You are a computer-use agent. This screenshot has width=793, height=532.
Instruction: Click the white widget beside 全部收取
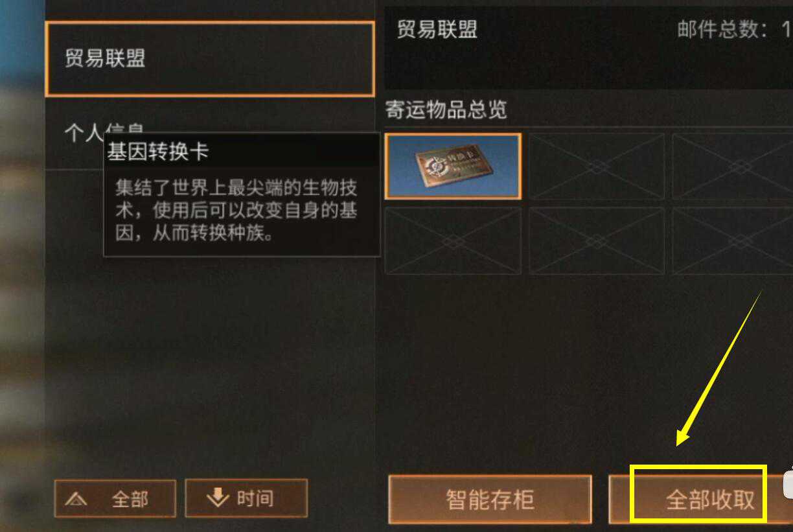pos(788,483)
